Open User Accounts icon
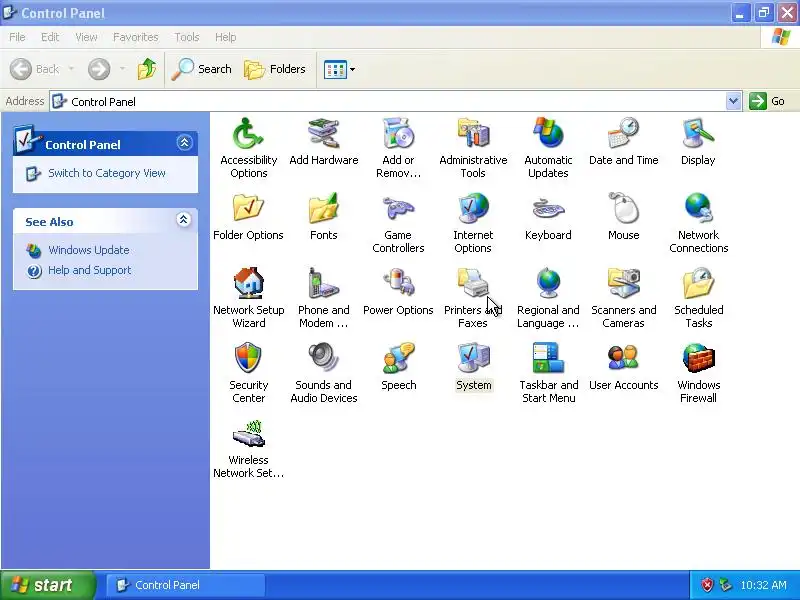This screenshot has width=800, height=600. click(623, 367)
